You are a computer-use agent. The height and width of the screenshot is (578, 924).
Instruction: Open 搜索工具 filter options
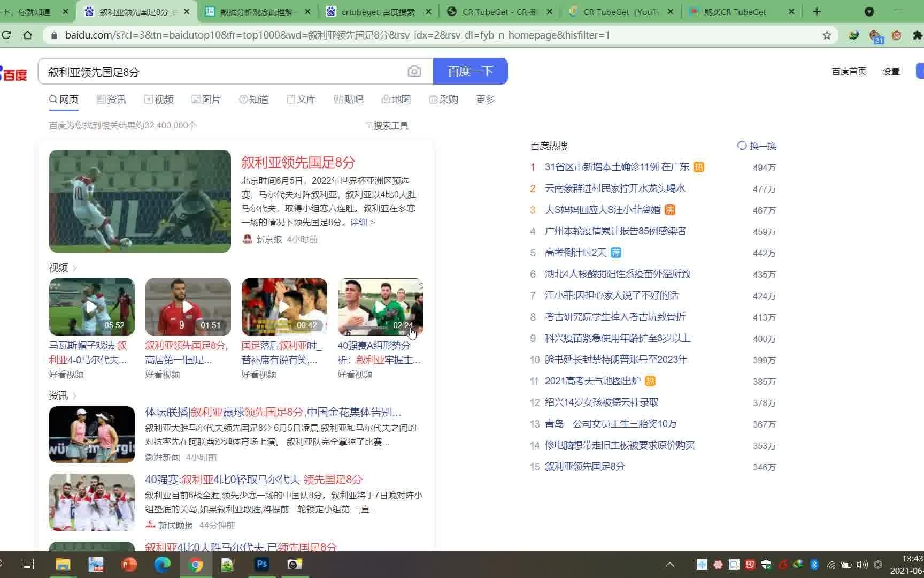tap(387, 125)
